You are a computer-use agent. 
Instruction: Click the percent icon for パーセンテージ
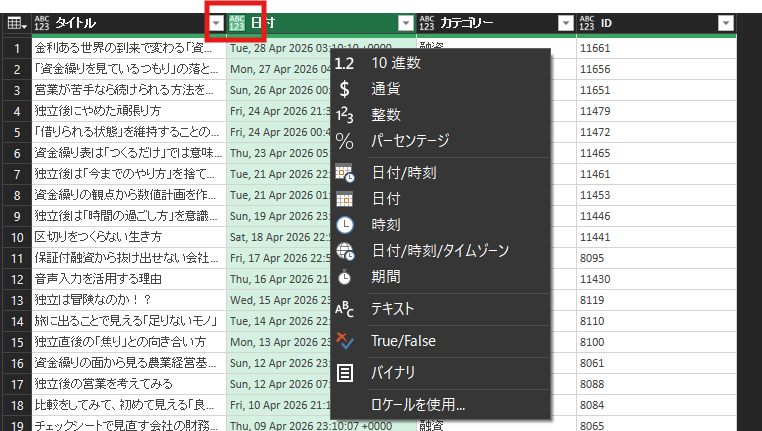click(344, 140)
